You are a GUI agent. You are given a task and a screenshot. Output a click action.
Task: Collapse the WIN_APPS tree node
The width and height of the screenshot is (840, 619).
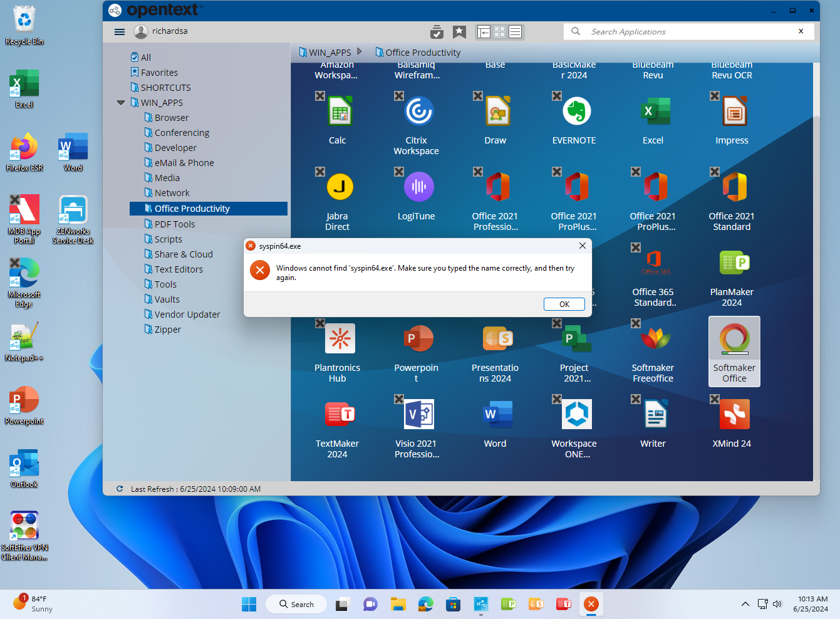click(x=121, y=103)
